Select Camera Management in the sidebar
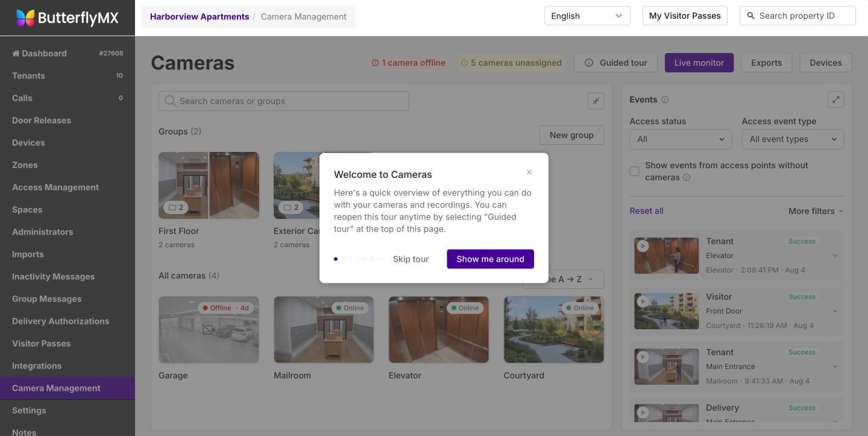Screen dimensions: 868x436 (x=68, y=388)
